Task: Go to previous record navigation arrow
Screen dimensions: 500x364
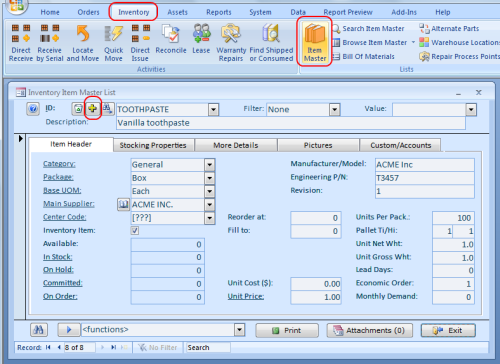Action: 59,347
